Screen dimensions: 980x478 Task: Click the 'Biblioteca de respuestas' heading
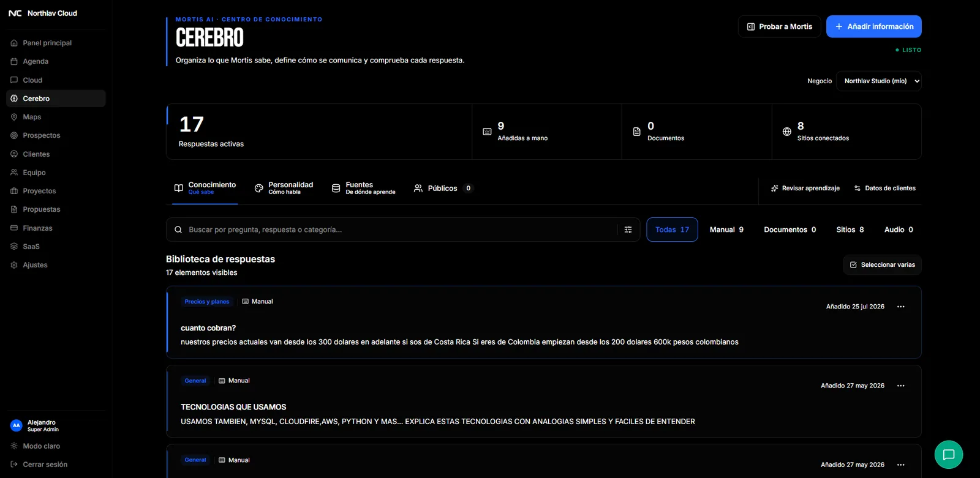click(221, 259)
